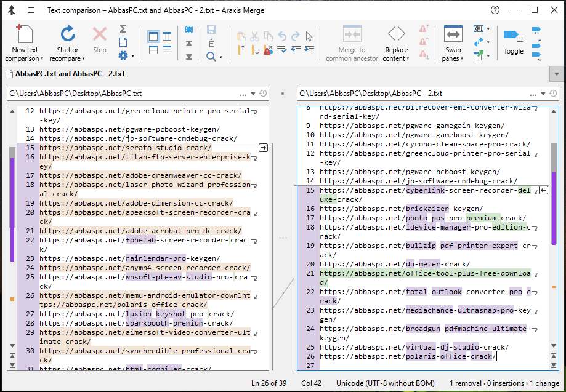Click the Swap panes double-arrow icon
This screenshot has width=566, height=392.
click(x=453, y=34)
